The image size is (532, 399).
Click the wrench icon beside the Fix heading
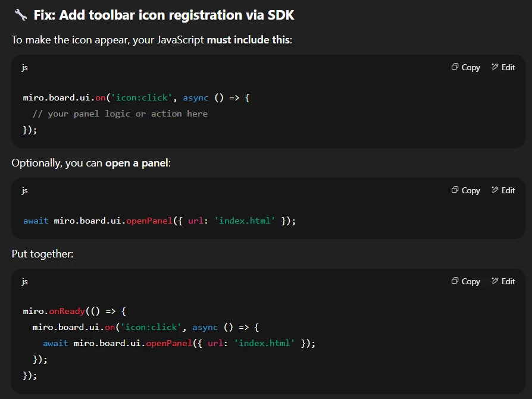pyautogui.click(x=21, y=15)
